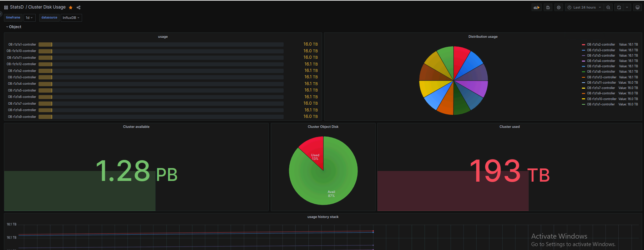Save the dashboard with the disk icon
This screenshot has width=644, height=250.
pyautogui.click(x=548, y=7)
